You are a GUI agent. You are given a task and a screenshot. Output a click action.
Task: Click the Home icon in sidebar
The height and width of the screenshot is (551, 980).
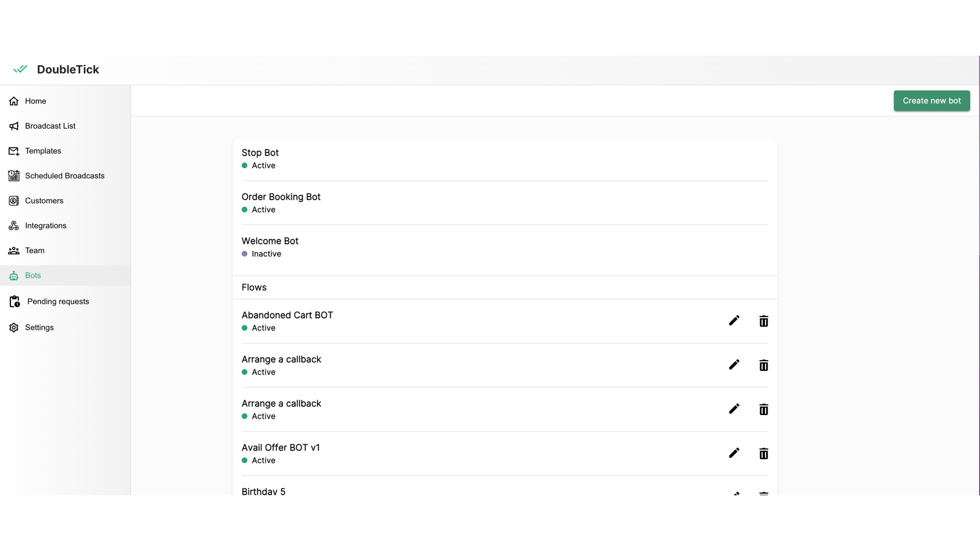(x=13, y=101)
